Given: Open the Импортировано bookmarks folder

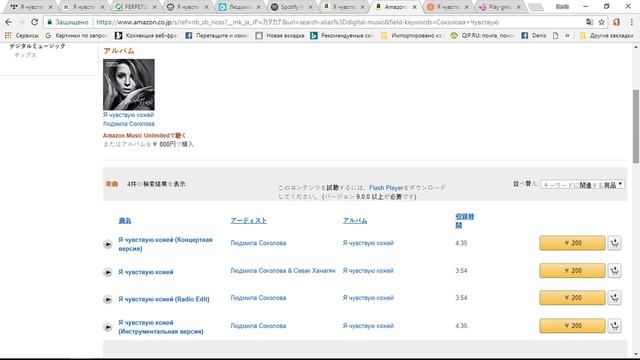Looking at the screenshot, I should [411, 36].
